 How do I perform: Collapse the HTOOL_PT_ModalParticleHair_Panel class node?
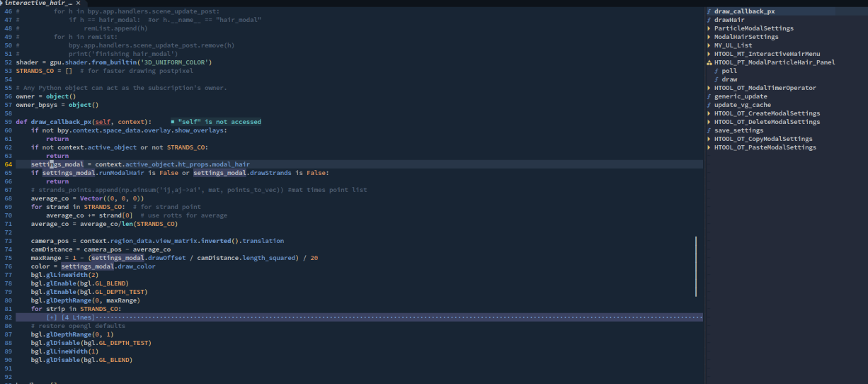click(x=709, y=62)
